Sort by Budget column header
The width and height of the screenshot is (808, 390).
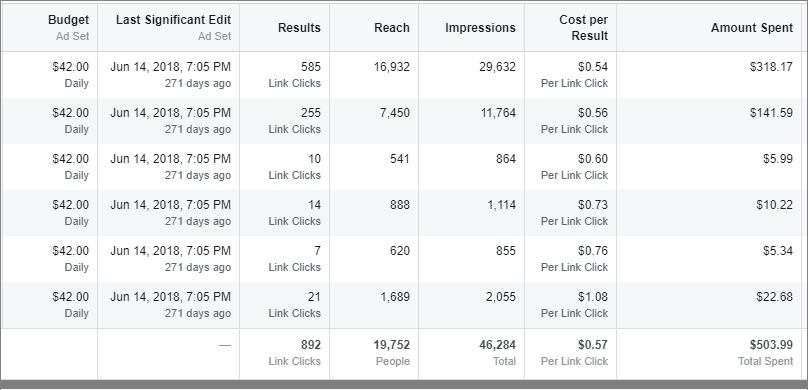tap(68, 20)
